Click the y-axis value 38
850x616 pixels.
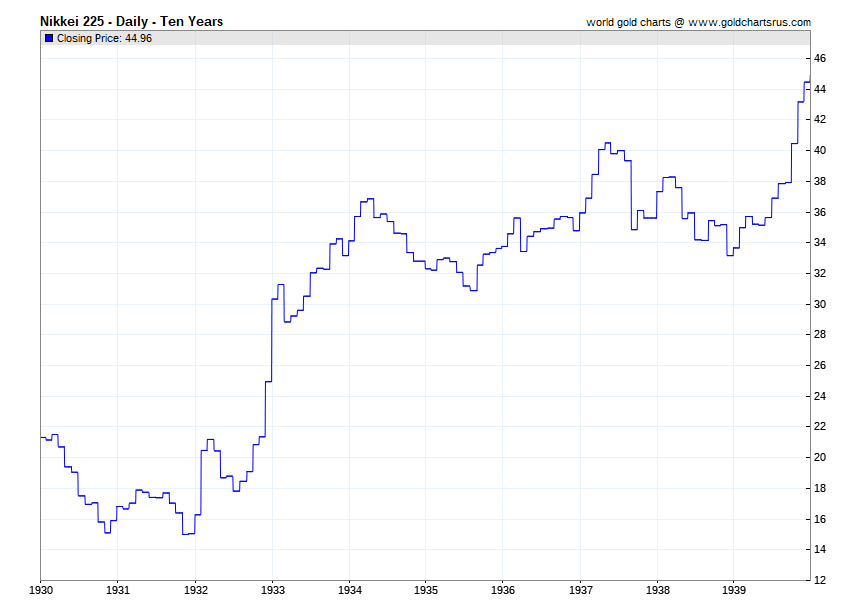click(x=820, y=181)
